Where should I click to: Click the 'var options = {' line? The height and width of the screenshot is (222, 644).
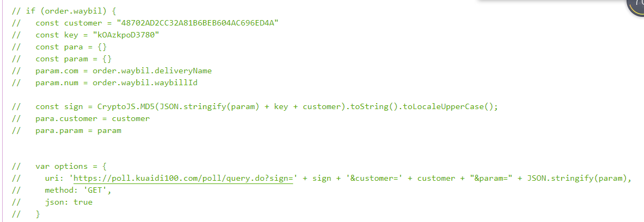pyautogui.click(x=60, y=167)
